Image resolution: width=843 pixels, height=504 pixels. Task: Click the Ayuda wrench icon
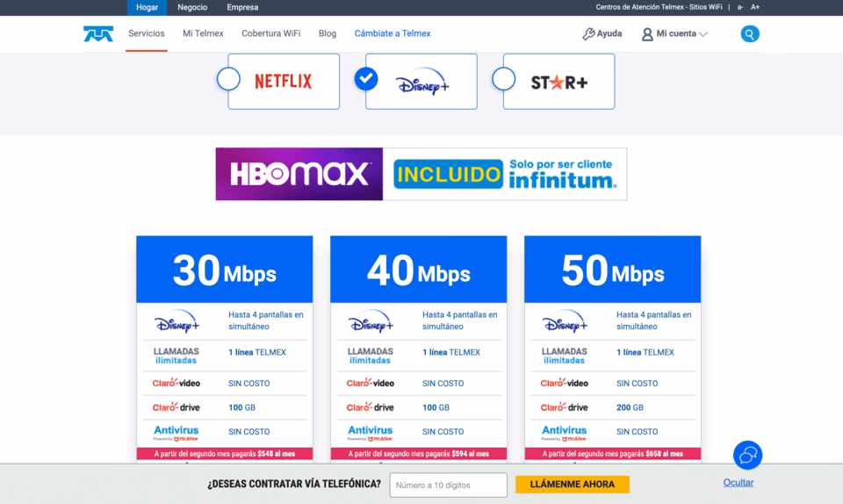(x=588, y=34)
